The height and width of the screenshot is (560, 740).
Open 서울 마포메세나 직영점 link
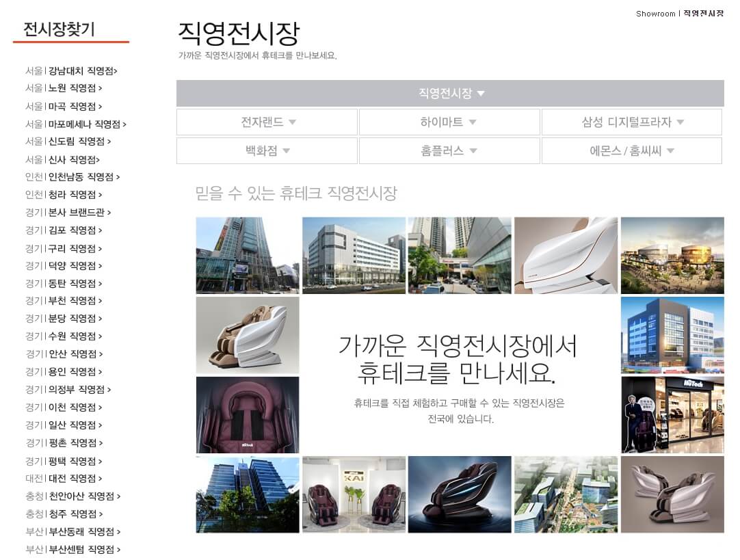[76, 124]
